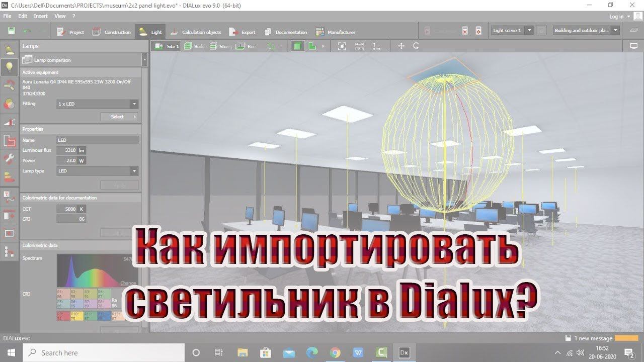Select the Storey view button
This screenshot has width=644, height=362.
pos(221,46)
